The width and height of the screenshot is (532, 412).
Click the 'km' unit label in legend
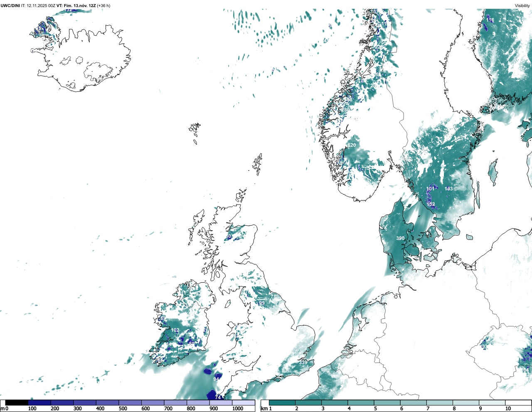tap(264, 409)
